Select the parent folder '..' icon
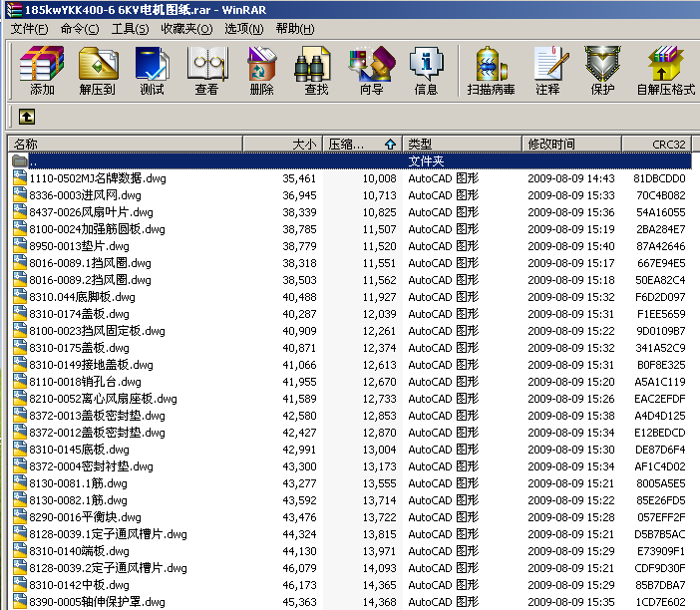The image size is (700, 610). click(x=20, y=160)
